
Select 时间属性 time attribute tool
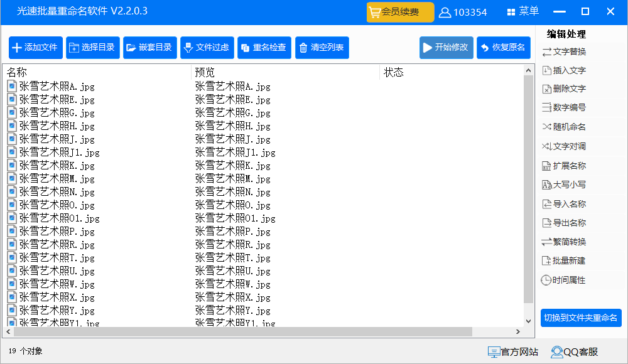[563, 280]
